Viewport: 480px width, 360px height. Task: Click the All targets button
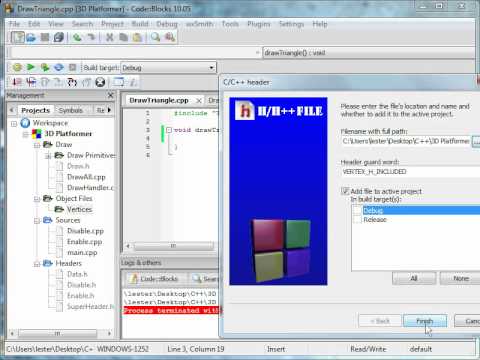414,278
